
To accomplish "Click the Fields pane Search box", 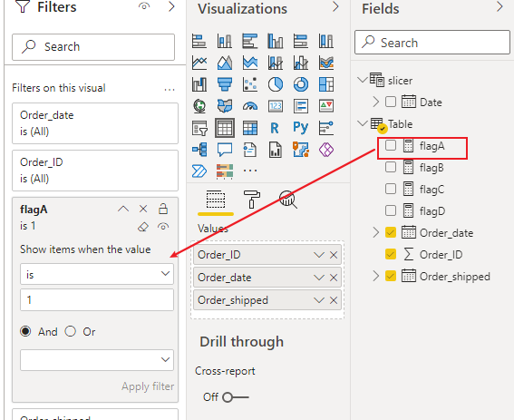I will click(432, 43).
